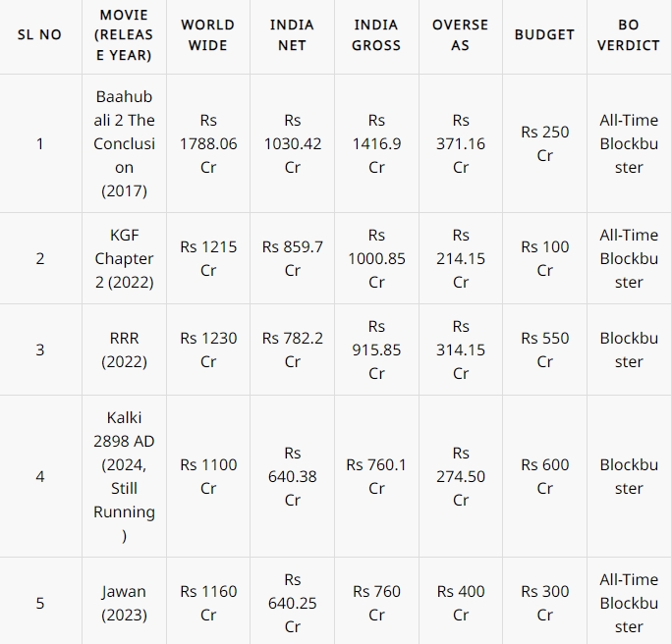Select the Kalki 2898 AD movie cell
This screenshot has width=672, height=644.
tap(124, 476)
